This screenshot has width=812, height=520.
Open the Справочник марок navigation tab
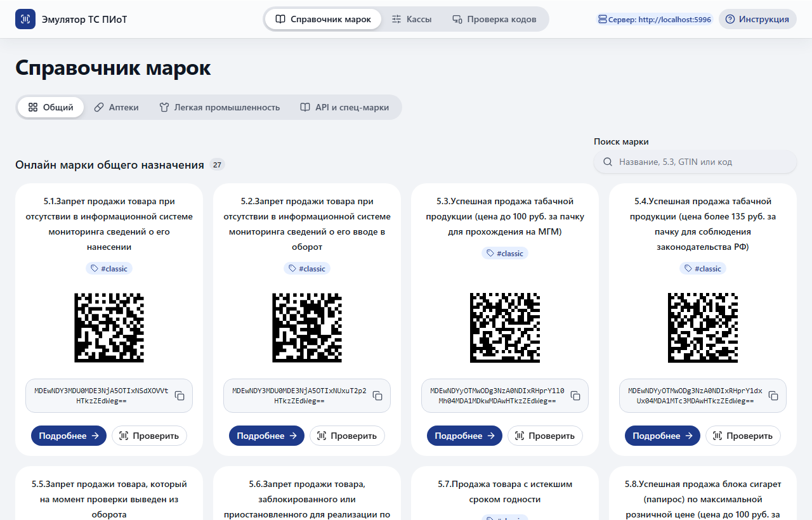click(x=323, y=19)
